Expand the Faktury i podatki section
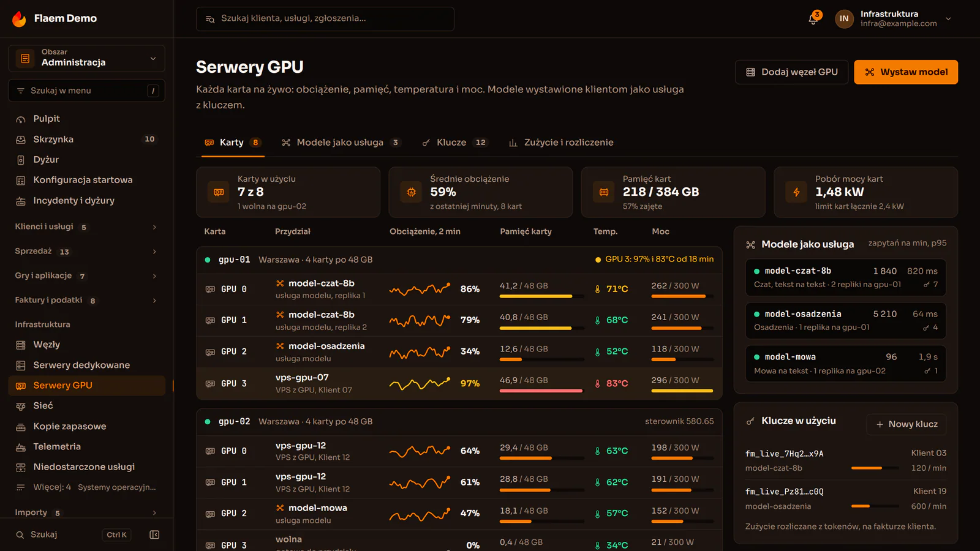The height and width of the screenshot is (551, 980). (x=86, y=301)
